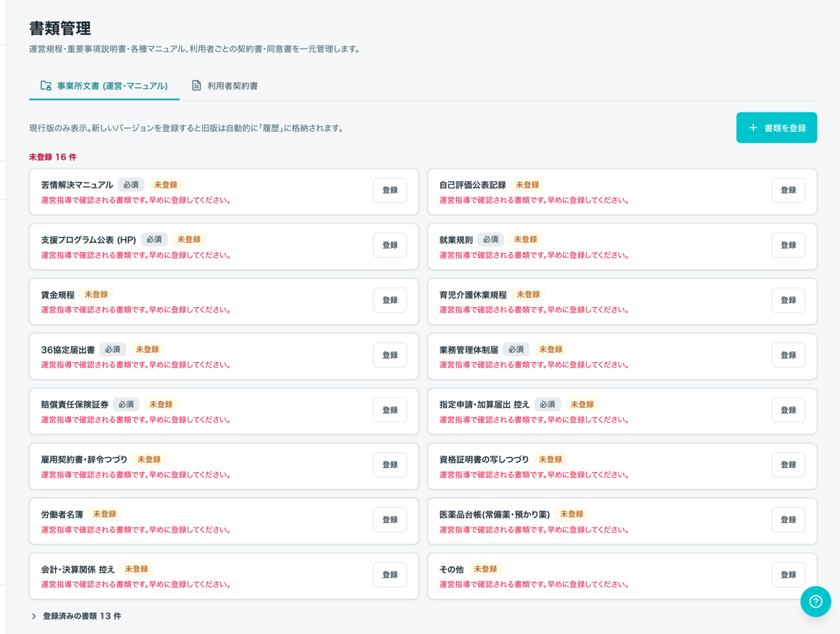The height and width of the screenshot is (634, 840).
Task: Click the help question mark icon
Action: point(815,601)
